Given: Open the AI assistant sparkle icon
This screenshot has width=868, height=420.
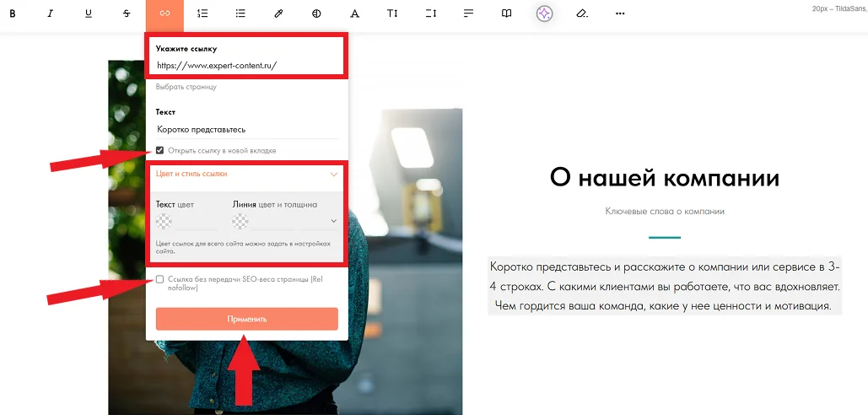Looking at the screenshot, I should (544, 13).
